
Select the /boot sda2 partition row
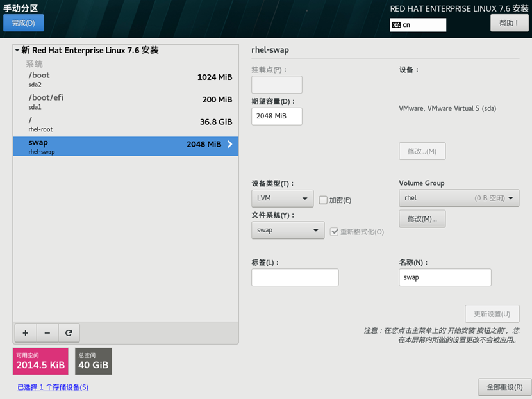click(x=126, y=79)
